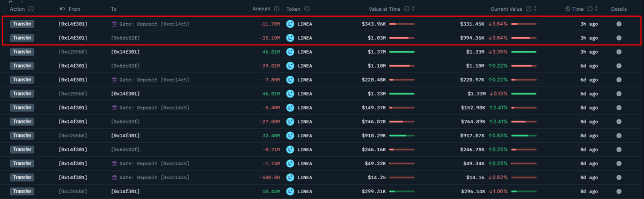
Task: Open [0x6dc82f] address in the -8.71M row
Action: 125,150
